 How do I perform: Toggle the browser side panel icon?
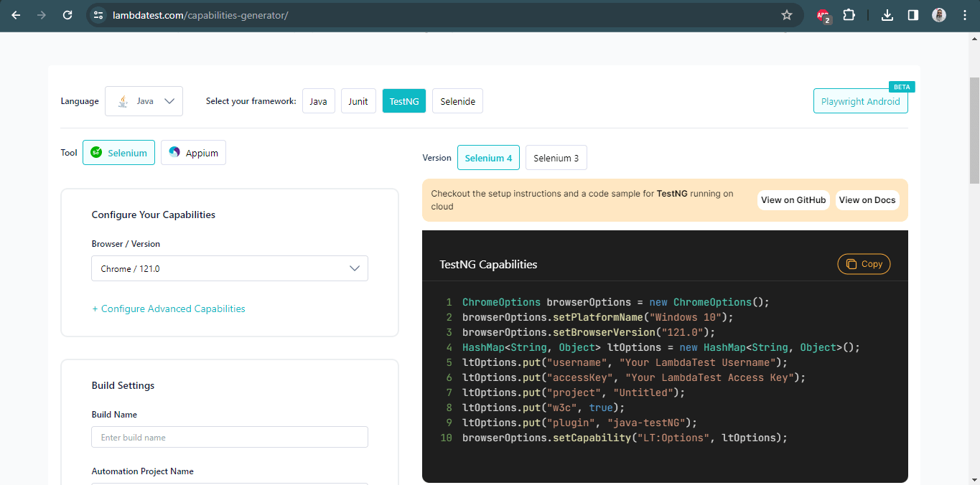[x=913, y=15]
